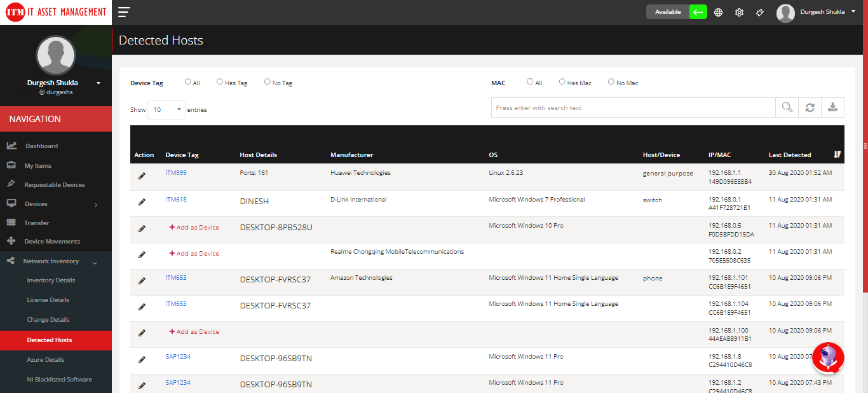Screen dimensions: 868x393
Task: Open the ITM618 device tag link
Action: [176, 200]
